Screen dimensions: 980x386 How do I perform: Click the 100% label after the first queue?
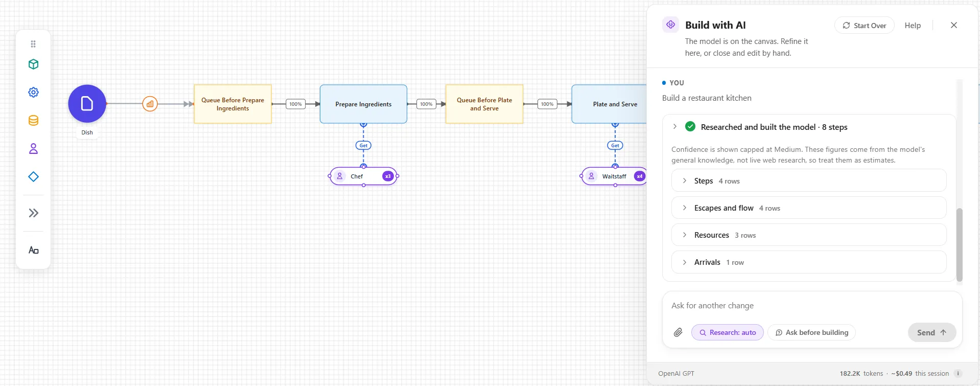click(x=295, y=104)
